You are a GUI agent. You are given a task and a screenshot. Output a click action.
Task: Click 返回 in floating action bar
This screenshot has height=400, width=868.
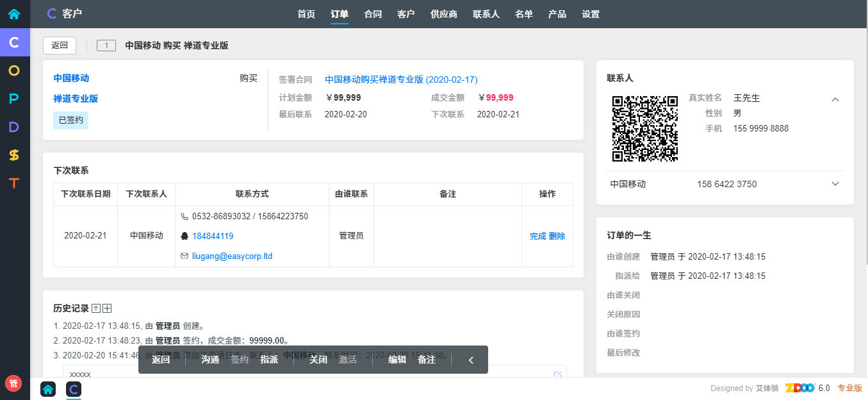pos(161,360)
